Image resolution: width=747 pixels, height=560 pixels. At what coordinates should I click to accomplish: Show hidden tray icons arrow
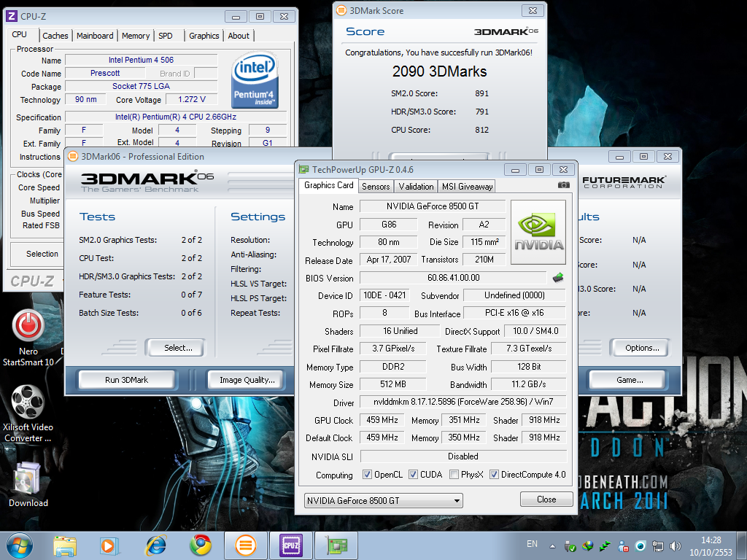tap(552, 546)
